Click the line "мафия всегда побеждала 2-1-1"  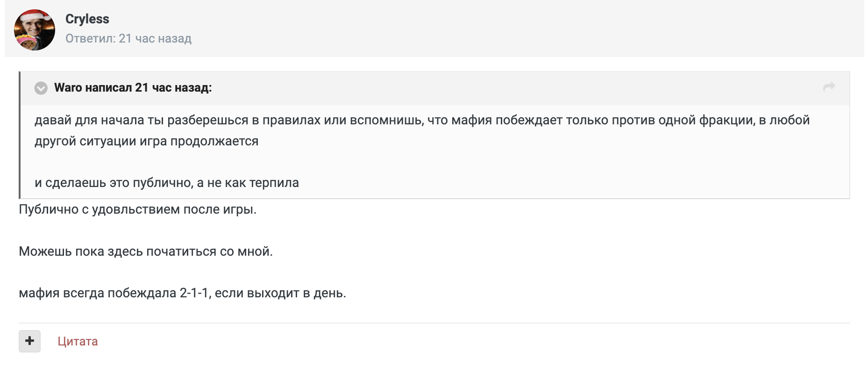pyautogui.click(x=182, y=293)
